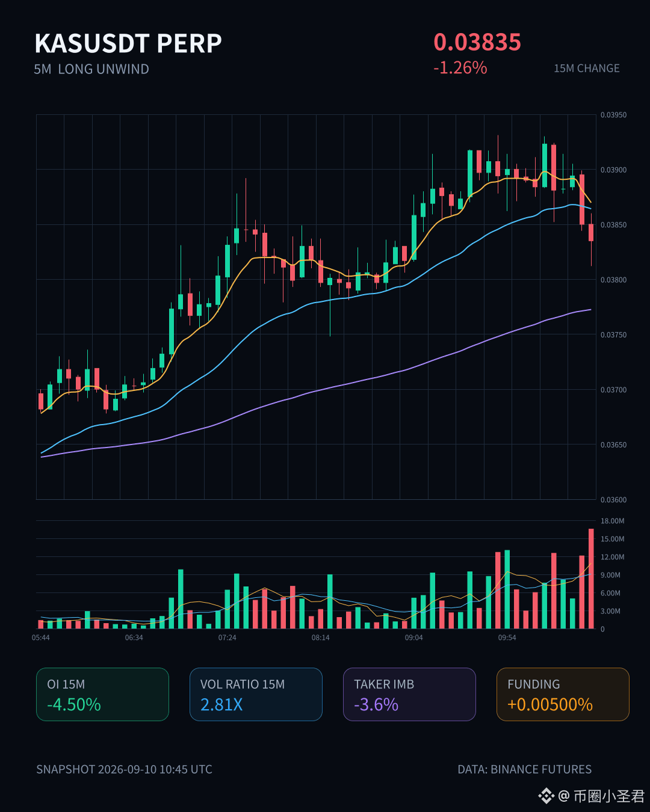Click the TAKER IMB card

tap(409, 694)
